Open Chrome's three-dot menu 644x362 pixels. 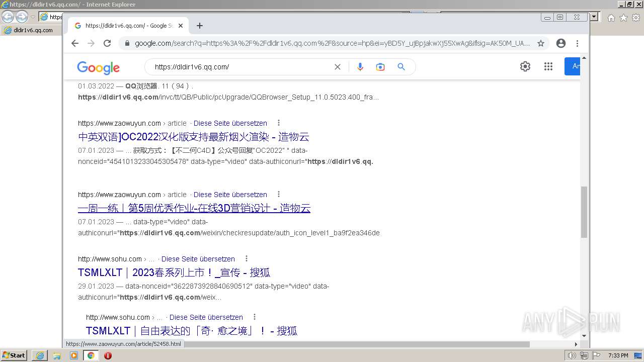[577, 43]
